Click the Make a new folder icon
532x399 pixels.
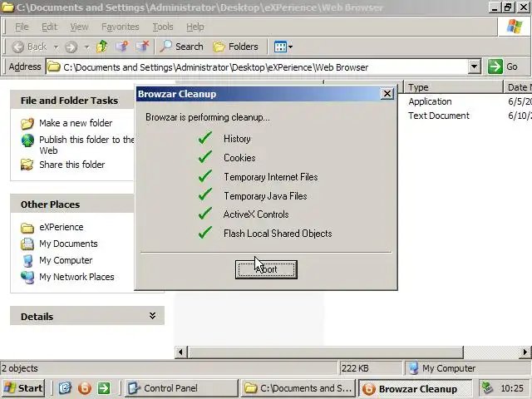[27, 123]
